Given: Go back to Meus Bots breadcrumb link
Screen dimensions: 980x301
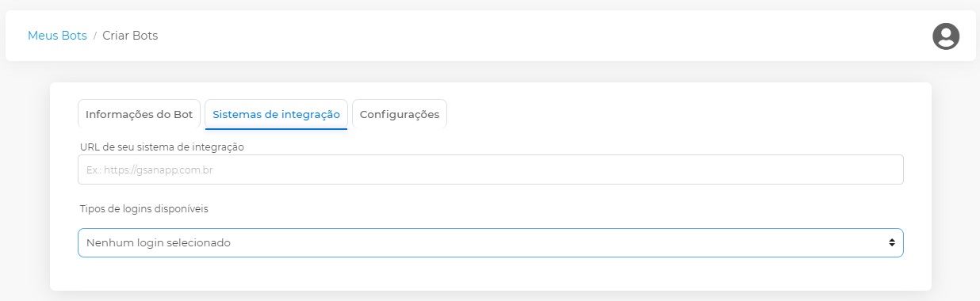Looking at the screenshot, I should [57, 36].
